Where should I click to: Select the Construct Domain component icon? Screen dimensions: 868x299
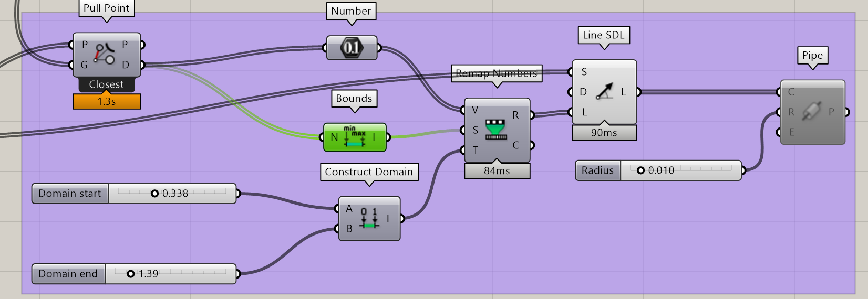coord(369,219)
